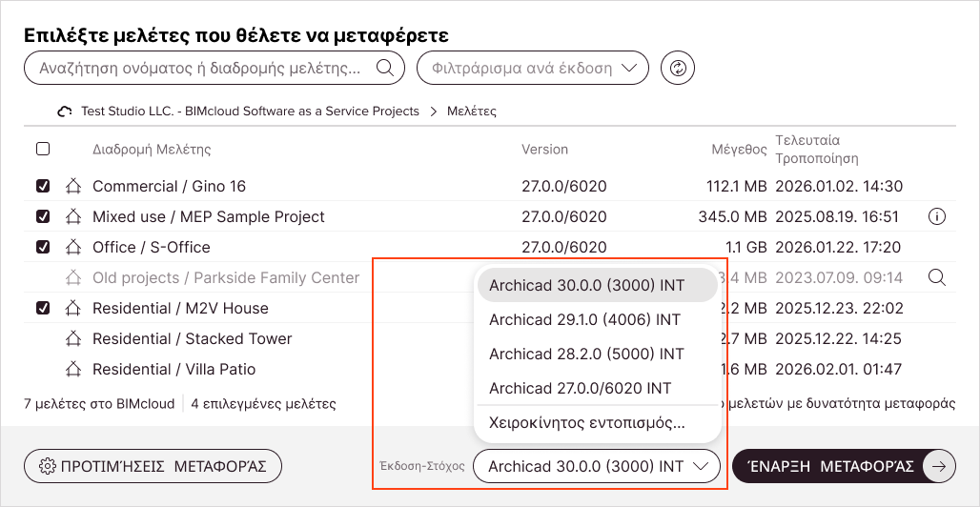Image resolution: width=980 pixels, height=507 pixels.
Task: Click the refresh project list icon
Action: pos(678,68)
